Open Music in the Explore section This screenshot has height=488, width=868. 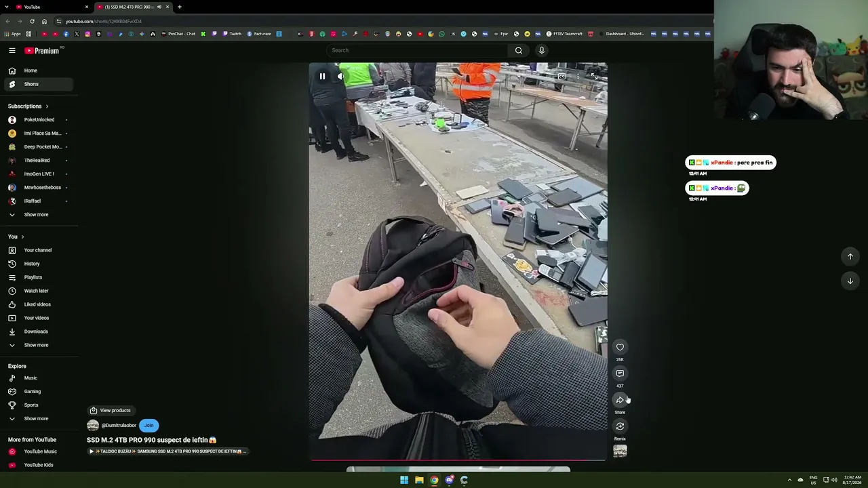click(39, 378)
